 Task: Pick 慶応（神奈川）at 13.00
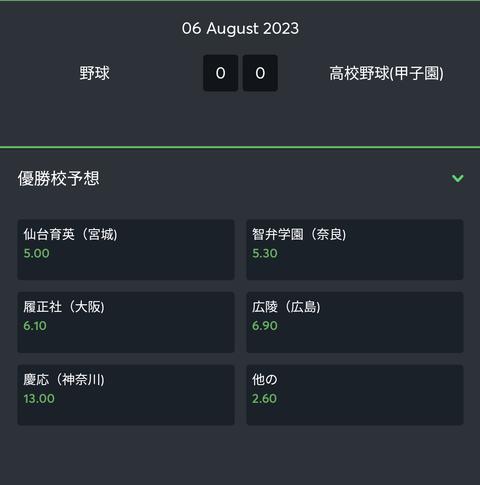pos(126,395)
